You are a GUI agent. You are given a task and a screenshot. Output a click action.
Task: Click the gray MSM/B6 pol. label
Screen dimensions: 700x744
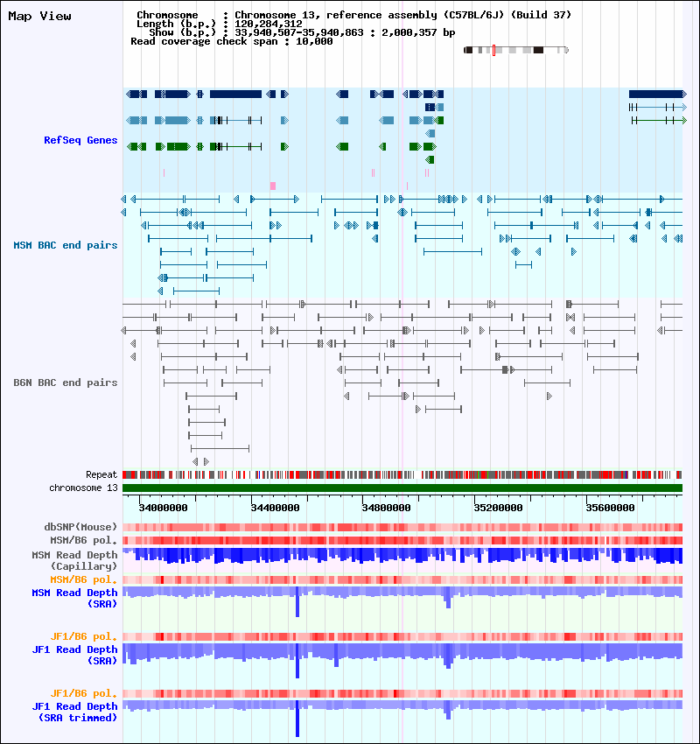tap(83, 540)
